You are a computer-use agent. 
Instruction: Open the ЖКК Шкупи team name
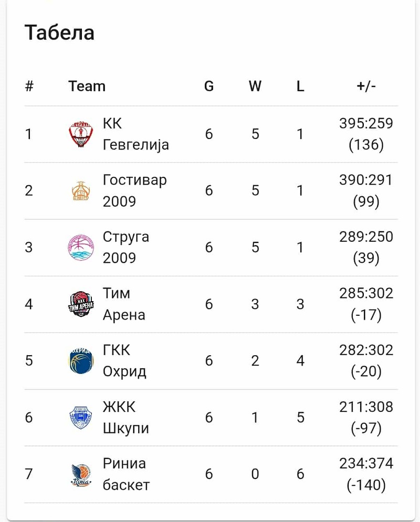[x=126, y=418]
